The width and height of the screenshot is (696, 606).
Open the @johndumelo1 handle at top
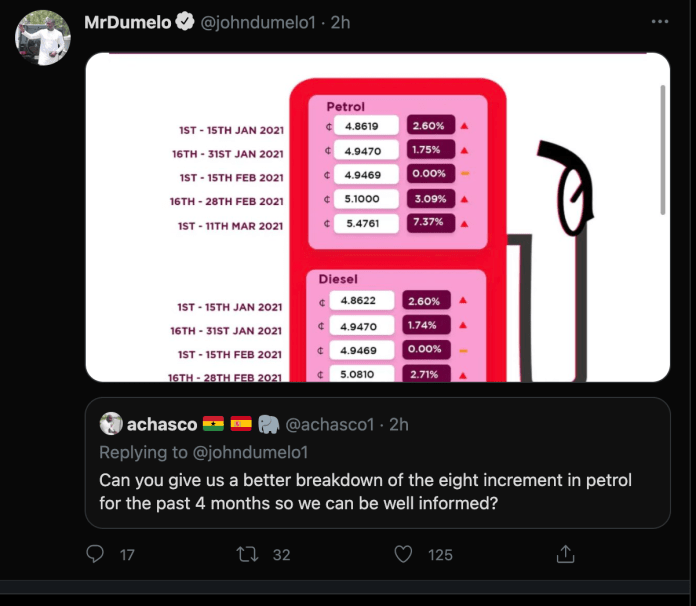[258, 22]
